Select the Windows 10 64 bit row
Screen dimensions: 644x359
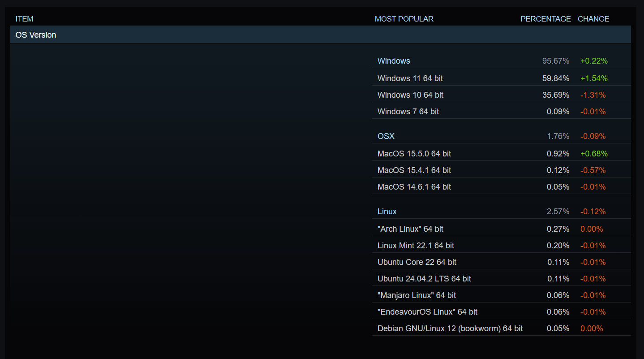click(502, 95)
